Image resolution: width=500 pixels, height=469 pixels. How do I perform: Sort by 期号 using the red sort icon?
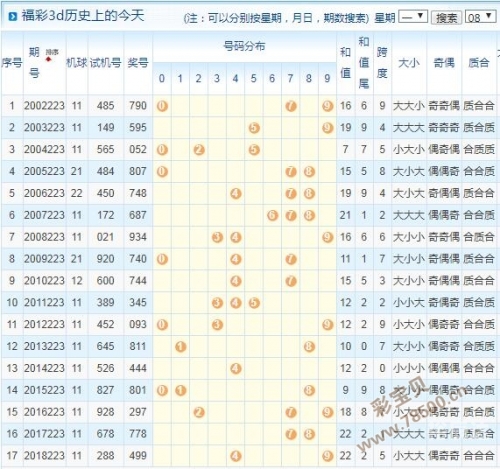click(49, 59)
